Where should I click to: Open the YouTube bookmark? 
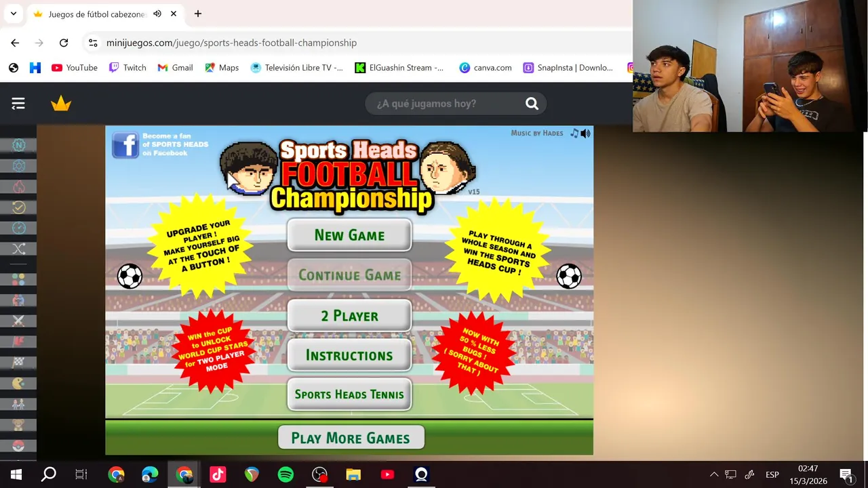[75, 68]
